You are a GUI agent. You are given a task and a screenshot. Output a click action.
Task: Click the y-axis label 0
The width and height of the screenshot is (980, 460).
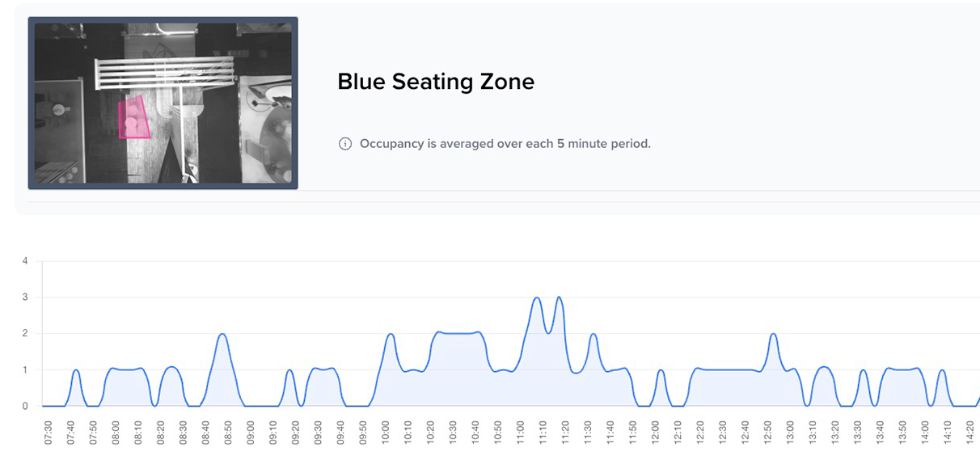tap(25, 407)
